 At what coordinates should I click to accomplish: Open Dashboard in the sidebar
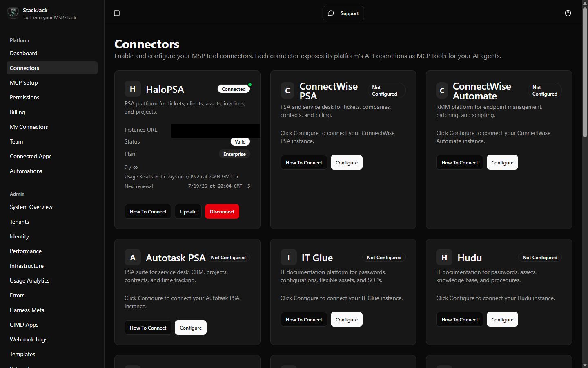52,53
